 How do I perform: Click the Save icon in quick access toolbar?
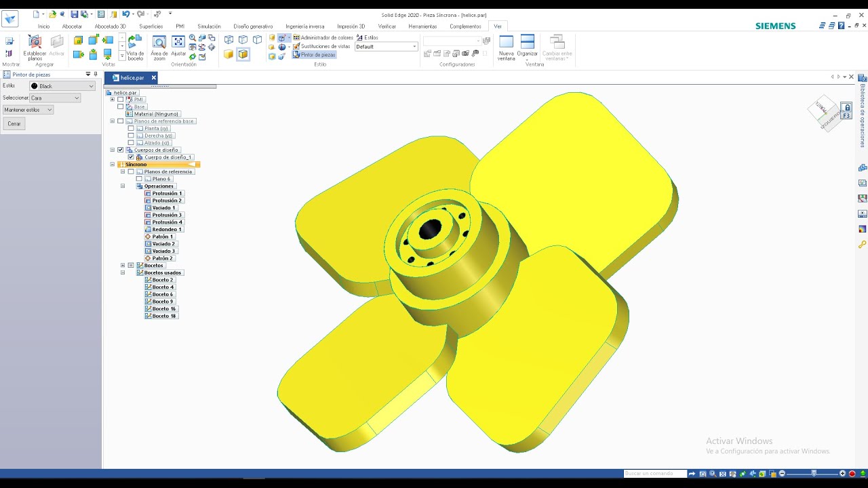75,14
